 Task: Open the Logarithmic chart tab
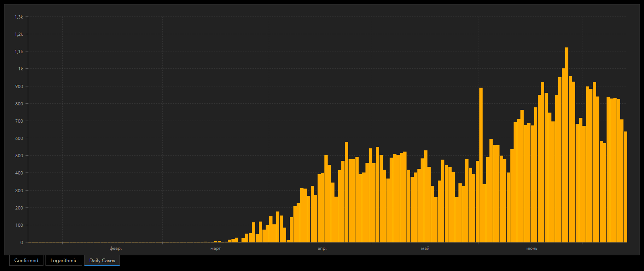point(64,261)
